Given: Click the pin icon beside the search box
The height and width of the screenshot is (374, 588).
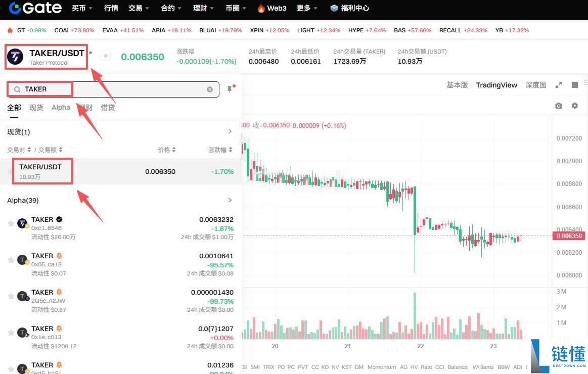Looking at the screenshot, I should [230, 88].
